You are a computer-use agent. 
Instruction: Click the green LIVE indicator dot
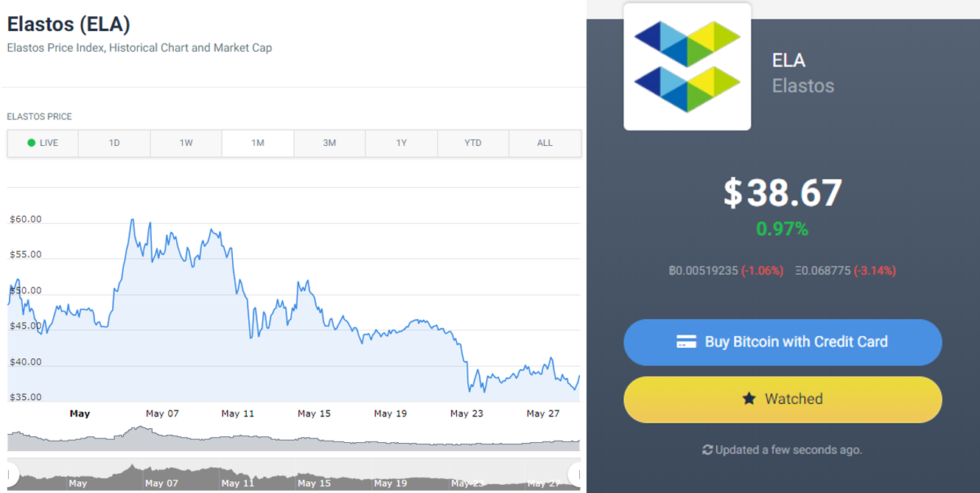pyautogui.click(x=31, y=143)
